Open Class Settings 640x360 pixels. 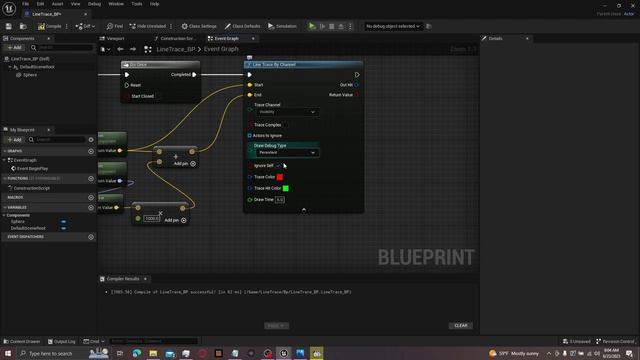(199, 26)
